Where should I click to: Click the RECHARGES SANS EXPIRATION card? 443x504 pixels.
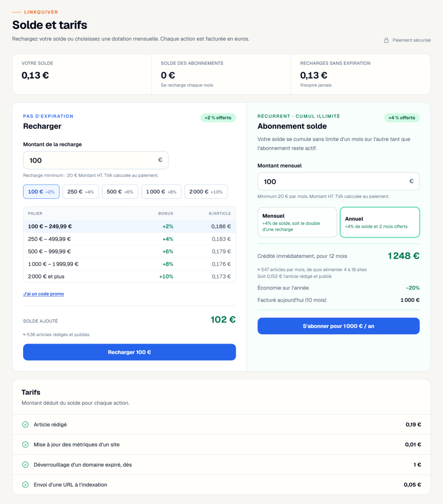[x=360, y=74]
